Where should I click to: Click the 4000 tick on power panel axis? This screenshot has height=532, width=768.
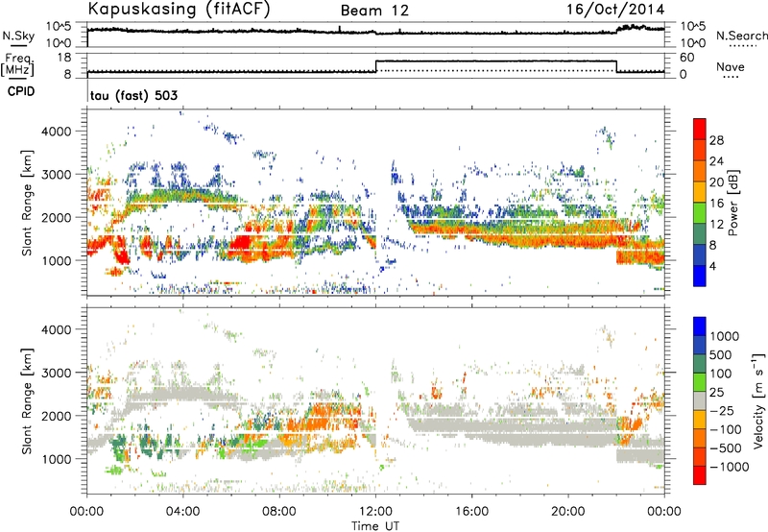(56, 132)
